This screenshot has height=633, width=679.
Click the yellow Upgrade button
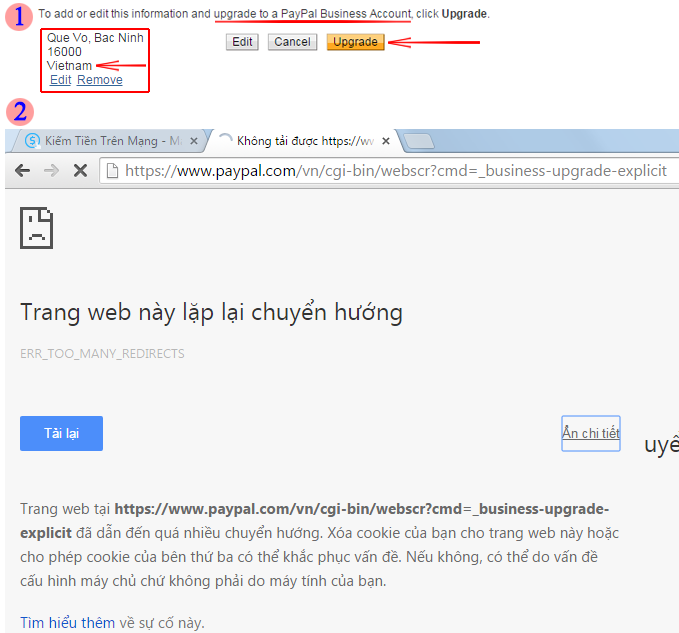tap(356, 42)
